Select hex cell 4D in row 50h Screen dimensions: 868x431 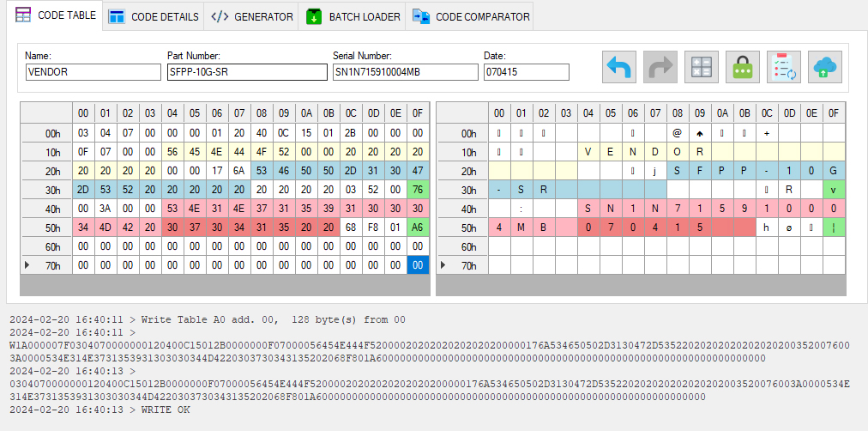[105, 228]
